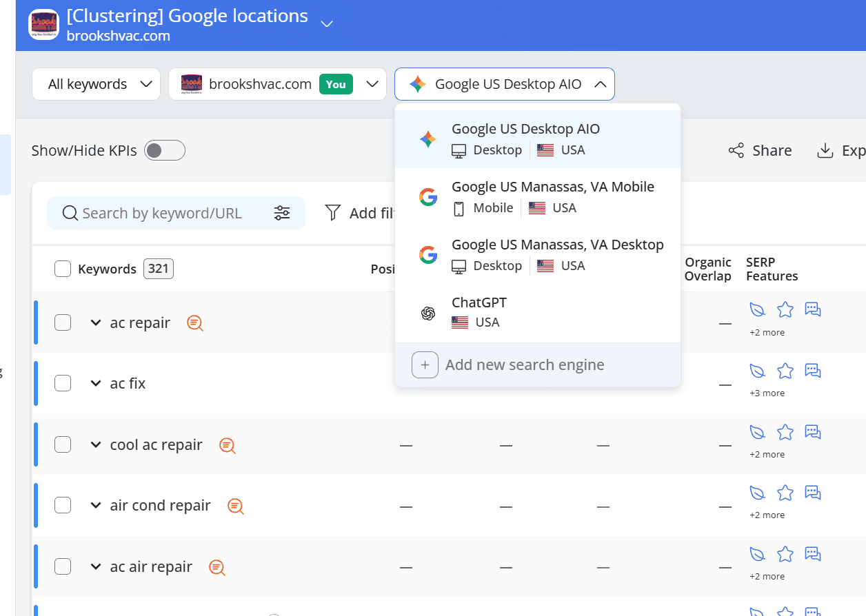Click the chat bubbles SERP icon for ac fix
The height and width of the screenshot is (616, 866).
tap(813, 371)
